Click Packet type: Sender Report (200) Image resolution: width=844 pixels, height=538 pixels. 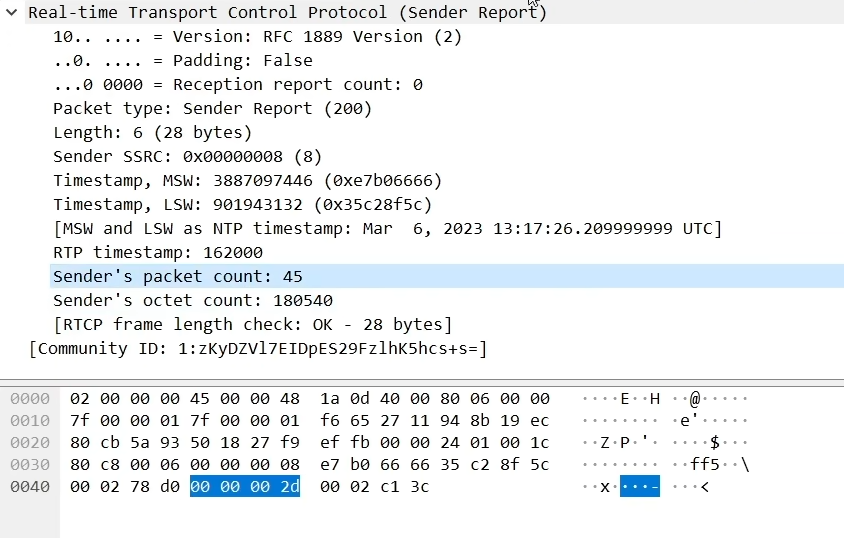pyautogui.click(x=212, y=108)
